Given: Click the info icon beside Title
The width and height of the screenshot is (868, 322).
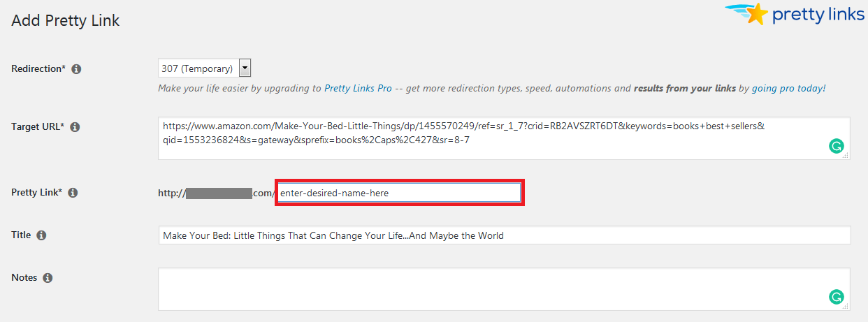Looking at the screenshot, I should tap(41, 235).
